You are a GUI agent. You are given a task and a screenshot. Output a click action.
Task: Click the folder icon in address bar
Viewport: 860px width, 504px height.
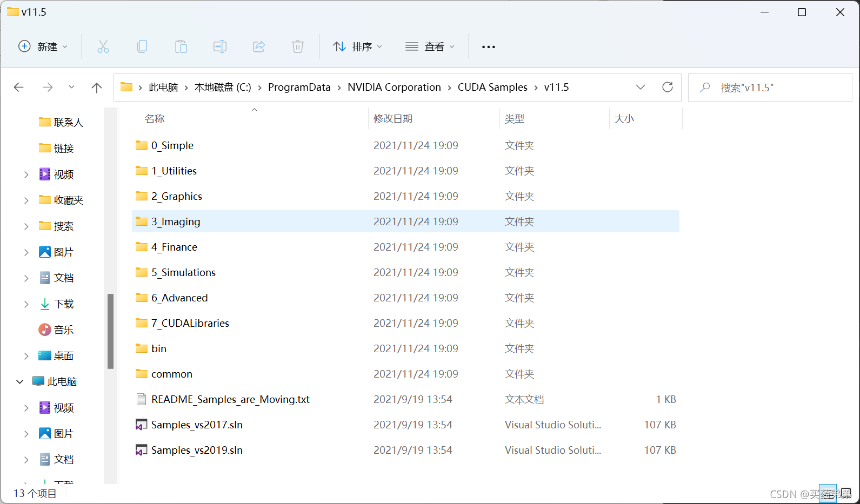(x=126, y=87)
